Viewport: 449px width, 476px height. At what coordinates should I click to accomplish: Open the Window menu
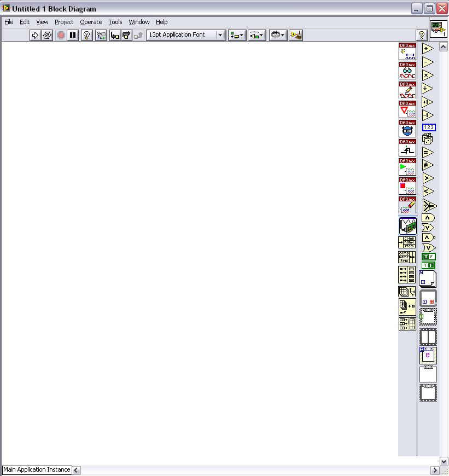click(139, 22)
